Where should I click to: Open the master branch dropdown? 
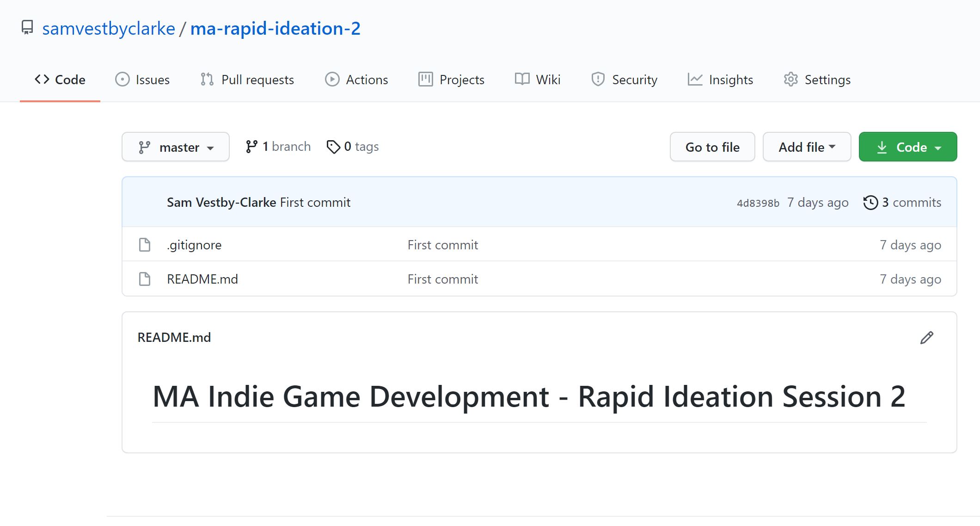[176, 147]
